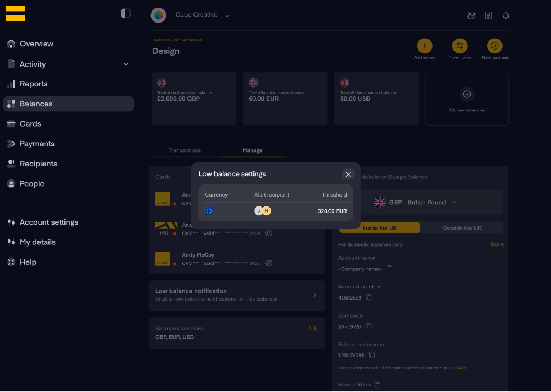Viewport: 551px width, 392px height.
Task: Open the notifications bell
Action: pos(506,15)
